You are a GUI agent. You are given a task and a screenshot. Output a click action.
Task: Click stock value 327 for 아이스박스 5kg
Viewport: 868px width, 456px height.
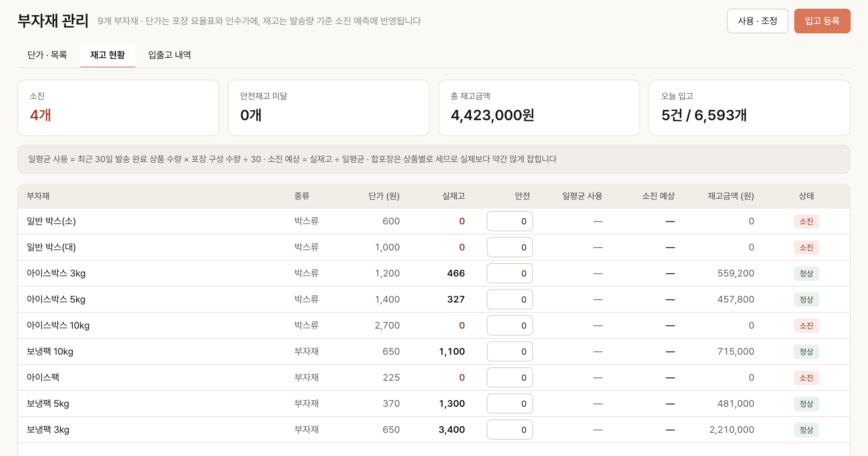coord(456,299)
